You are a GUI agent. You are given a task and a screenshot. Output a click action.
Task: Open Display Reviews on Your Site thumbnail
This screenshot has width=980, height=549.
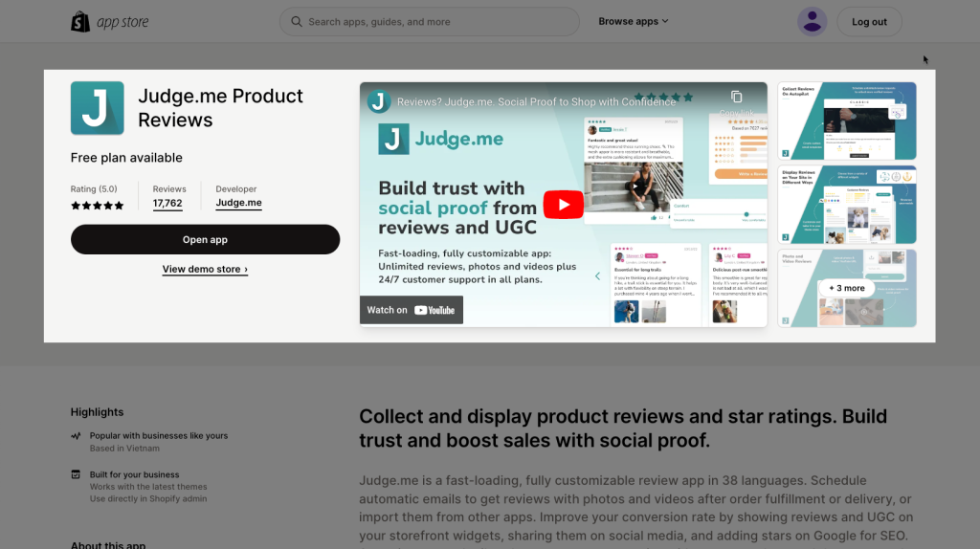pos(847,205)
